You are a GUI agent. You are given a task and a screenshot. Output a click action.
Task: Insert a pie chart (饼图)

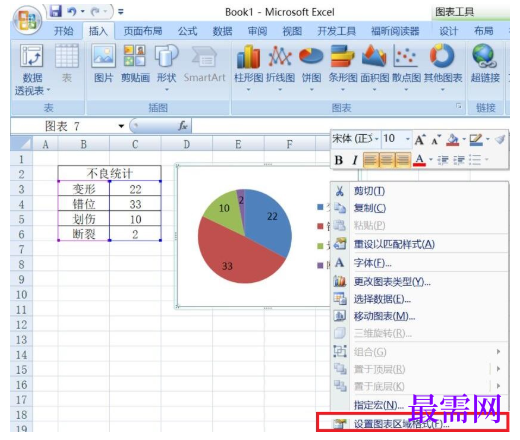click(311, 68)
